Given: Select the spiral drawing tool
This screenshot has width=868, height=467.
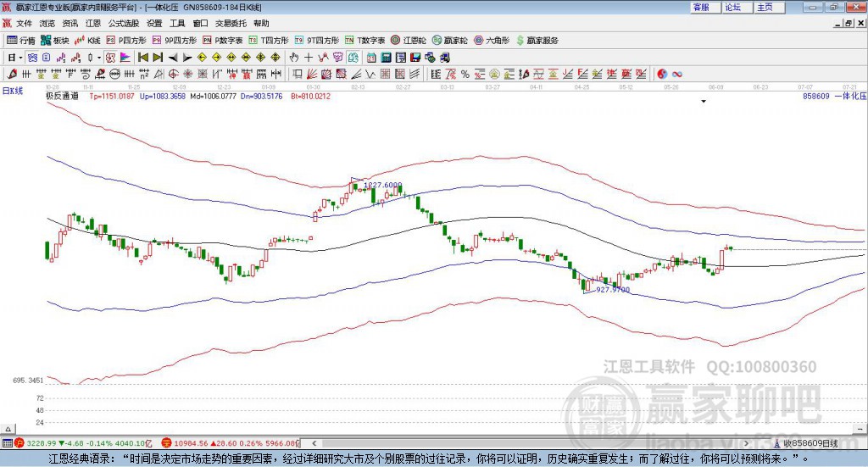Looking at the screenshot, I should (x=86, y=74).
